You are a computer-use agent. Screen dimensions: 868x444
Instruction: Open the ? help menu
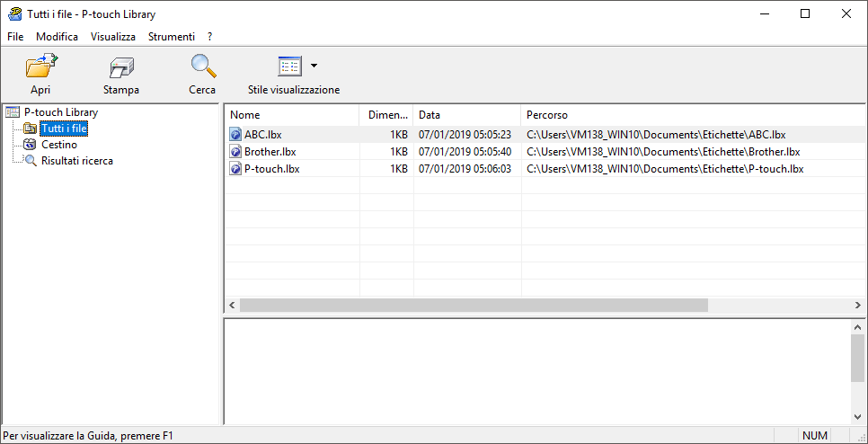click(x=209, y=37)
